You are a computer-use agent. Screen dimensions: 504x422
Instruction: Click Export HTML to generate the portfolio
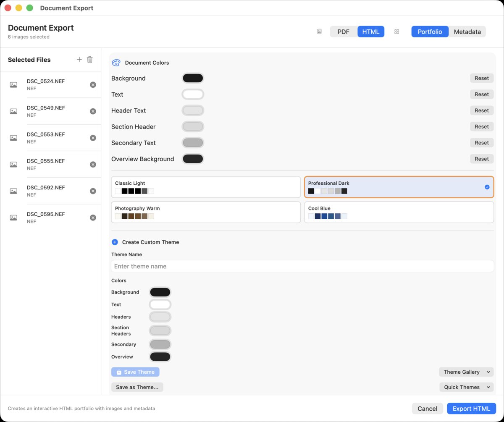click(x=471, y=408)
